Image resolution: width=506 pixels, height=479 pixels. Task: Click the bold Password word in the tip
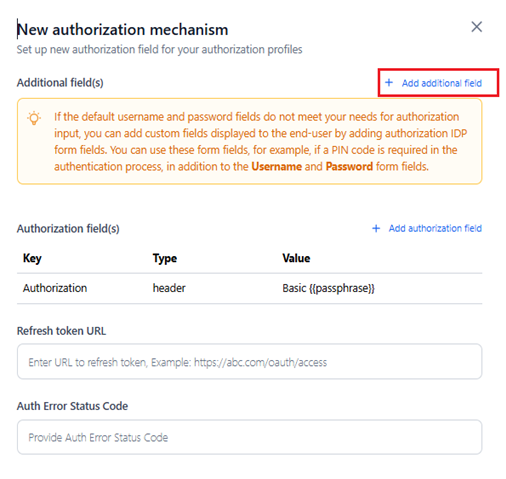(349, 166)
